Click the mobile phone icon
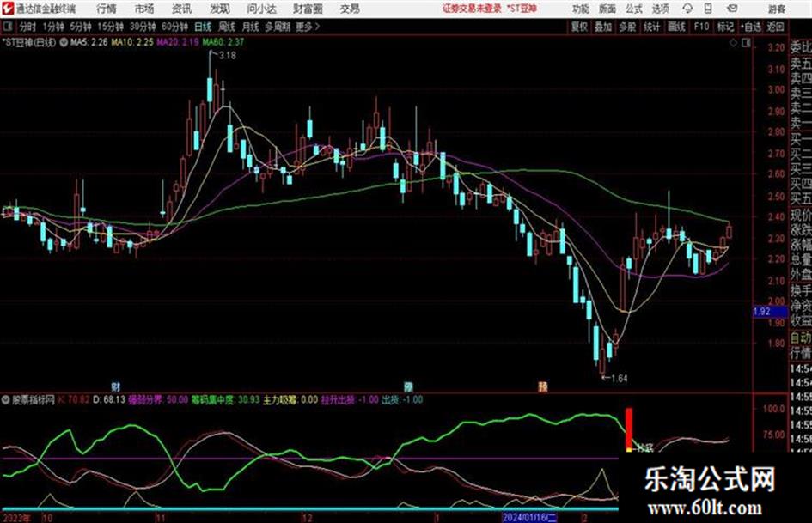Image resolution: width=812 pixels, height=523 pixels. point(708,9)
